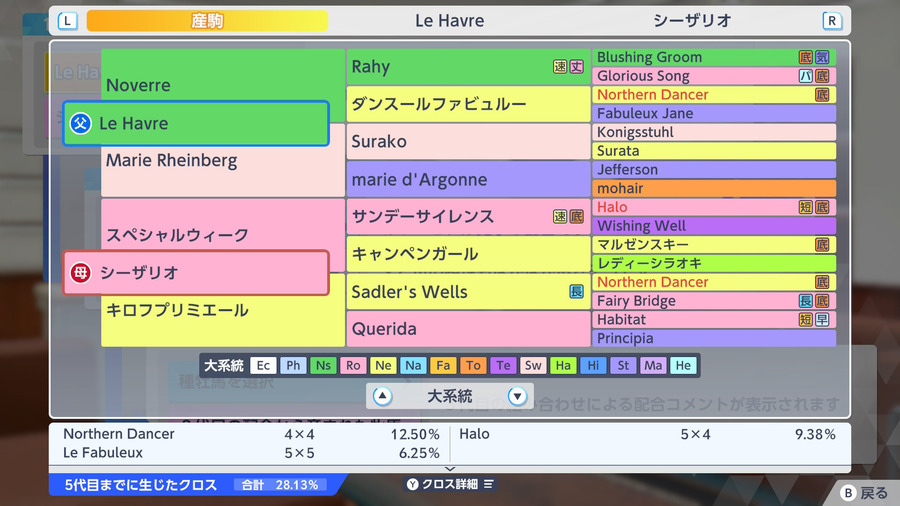The width and height of the screenshot is (900, 506).
Task: Click the 短 icon on Habitat
Action: tap(806, 320)
